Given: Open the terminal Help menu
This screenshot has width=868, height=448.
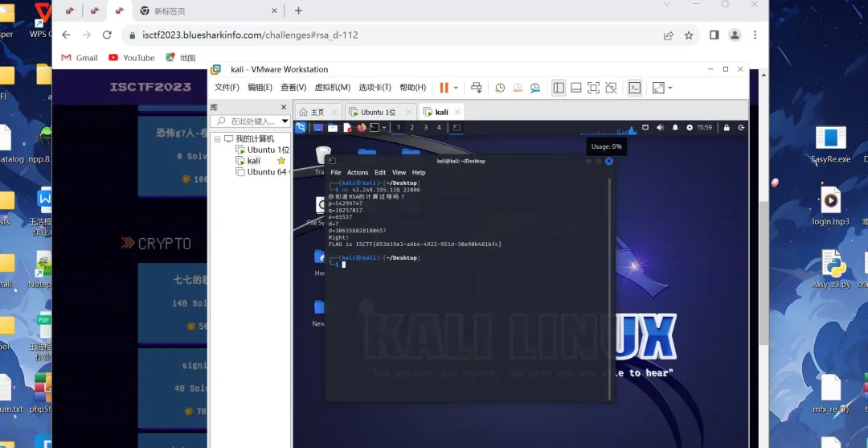Looking at the screenshot, I should [419, 172].
